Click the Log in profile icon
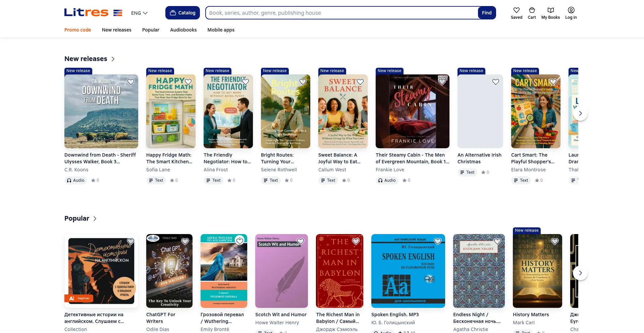Image resolution: width=644 pixels, height=333 pixels. 571,10
